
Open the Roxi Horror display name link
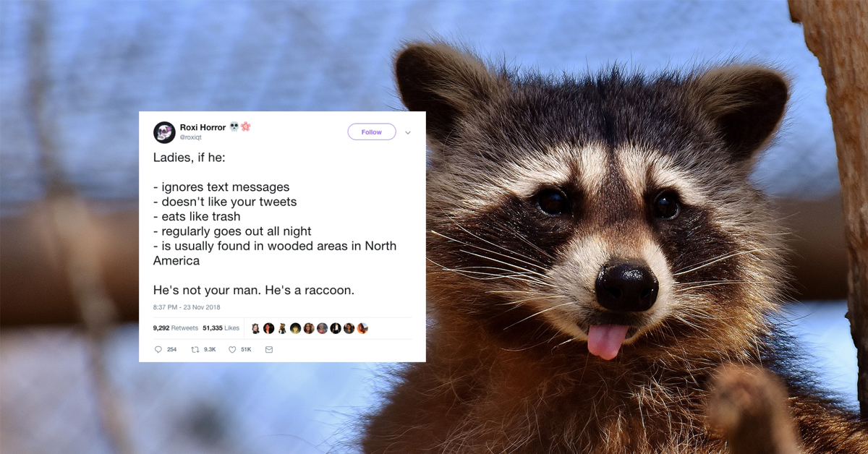coord(203,127)
